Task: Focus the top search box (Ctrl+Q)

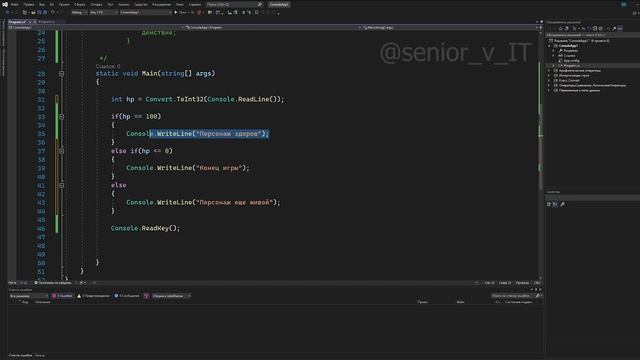Action: 234,4
